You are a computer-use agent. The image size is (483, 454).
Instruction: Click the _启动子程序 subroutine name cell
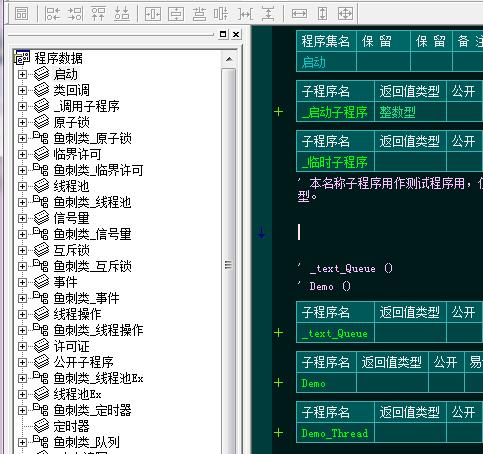335,112
